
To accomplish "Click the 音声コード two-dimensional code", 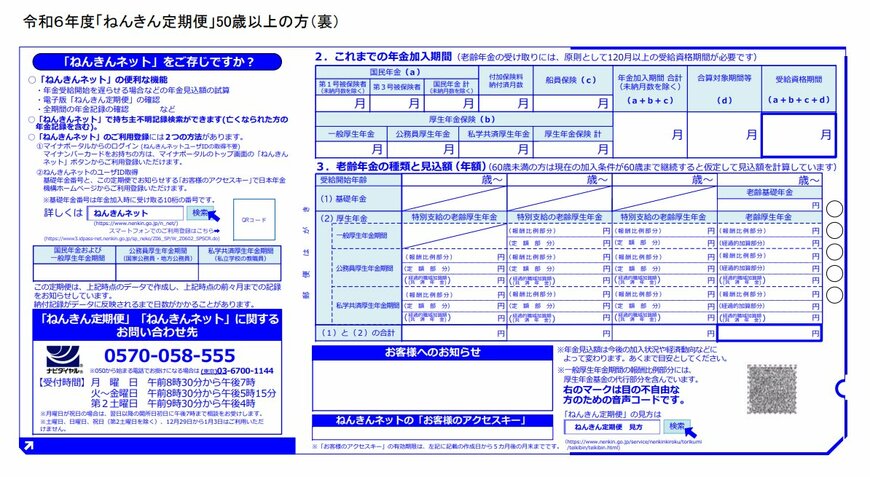I will (772, 388).
